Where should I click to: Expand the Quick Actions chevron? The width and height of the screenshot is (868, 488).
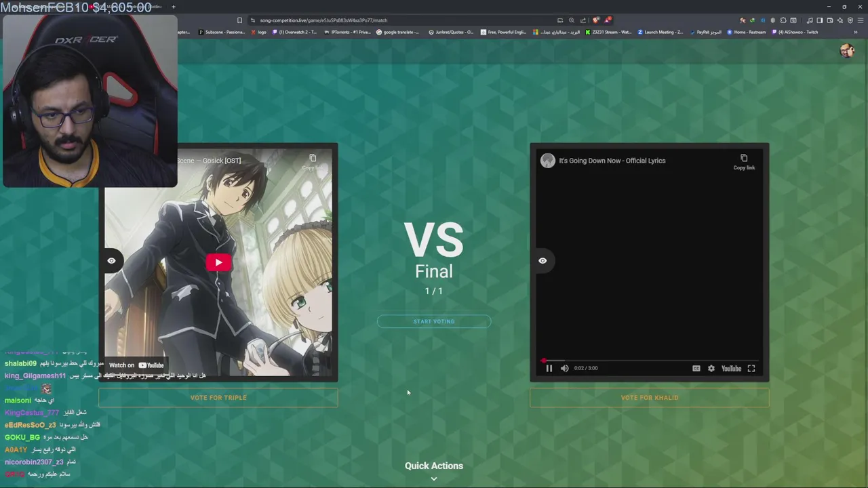(434, 479)
